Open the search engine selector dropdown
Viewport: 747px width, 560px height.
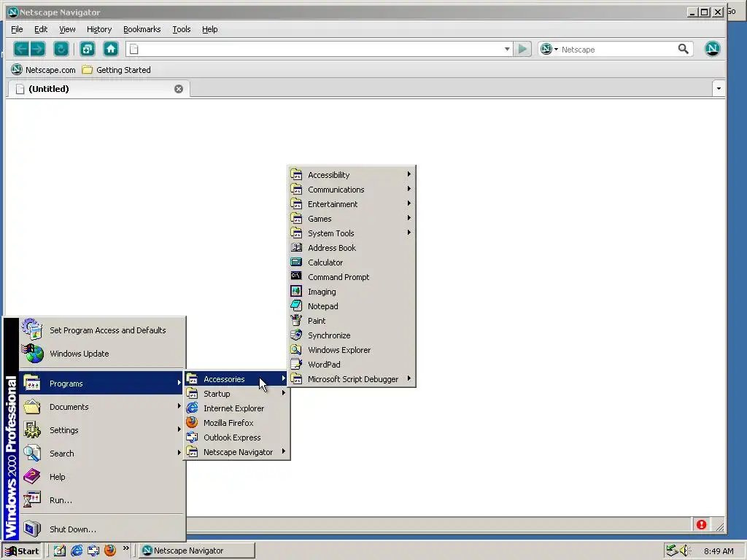(549, 49)
